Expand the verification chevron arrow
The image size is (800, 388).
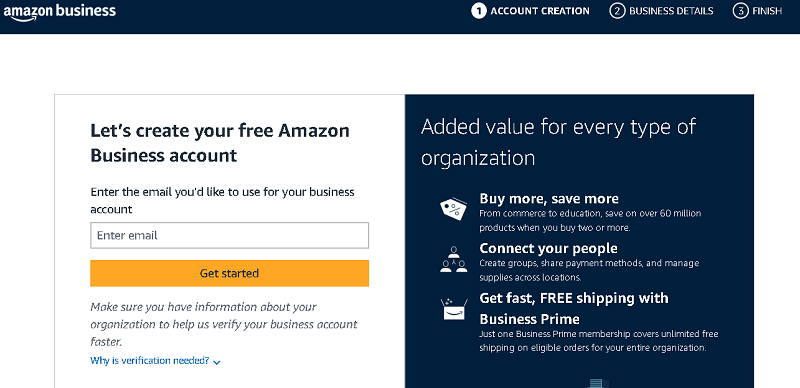216,362
